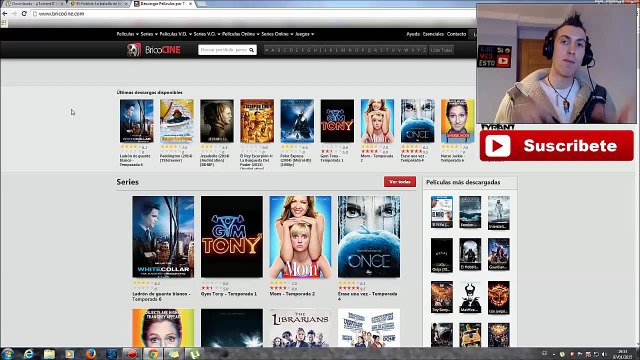Click the title Ladrón de guante blanco - Temporada 6
This screenshot has width=640, height=360.
161,296
